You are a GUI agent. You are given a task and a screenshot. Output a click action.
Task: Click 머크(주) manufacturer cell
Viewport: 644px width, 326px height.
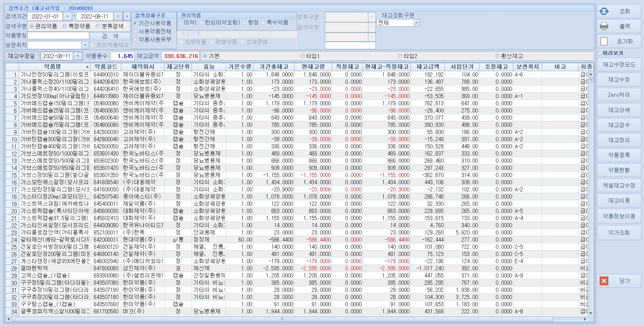143,311
